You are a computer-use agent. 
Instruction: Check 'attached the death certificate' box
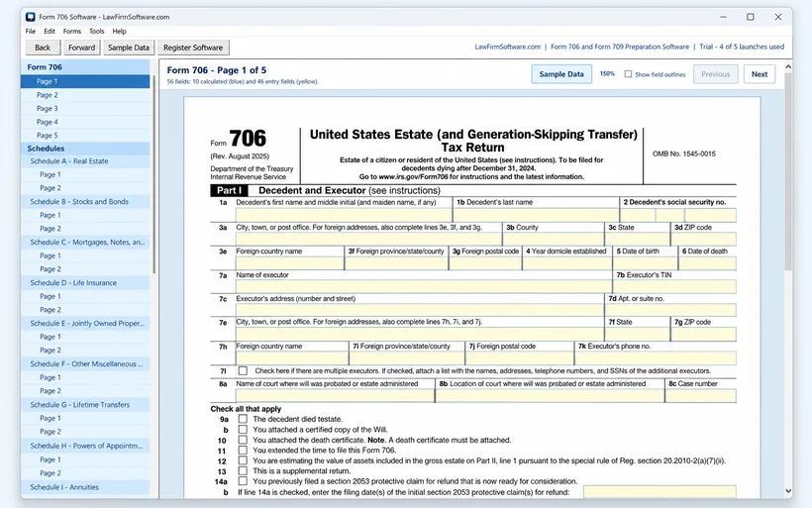tap(243, 439)
